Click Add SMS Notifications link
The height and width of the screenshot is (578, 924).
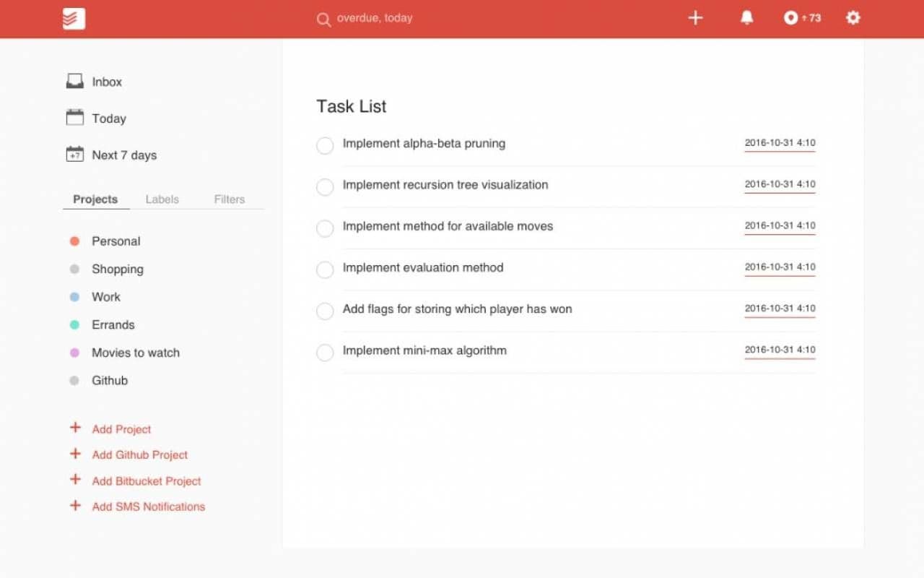(x=148, y=507)
